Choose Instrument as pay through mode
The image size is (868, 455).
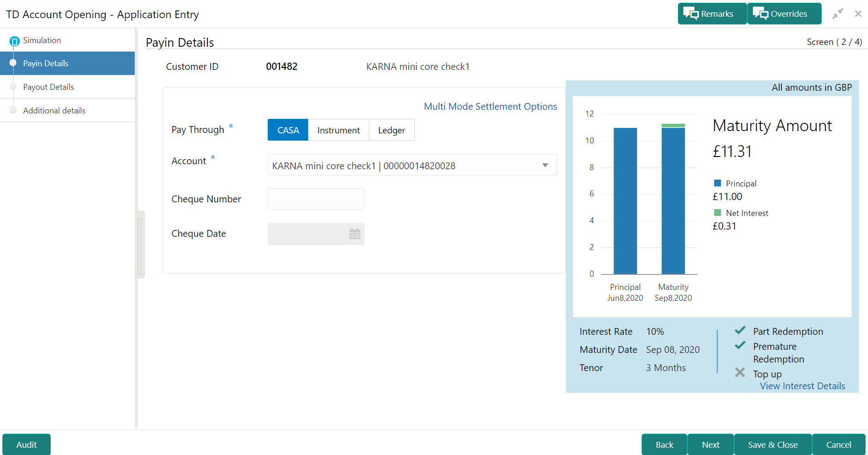pos(338,130)
